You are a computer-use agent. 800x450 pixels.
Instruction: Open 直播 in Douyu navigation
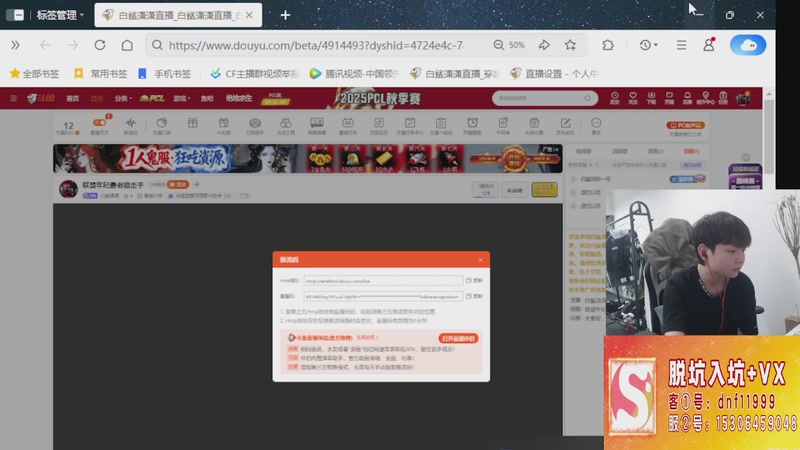[x=96, y=98]
